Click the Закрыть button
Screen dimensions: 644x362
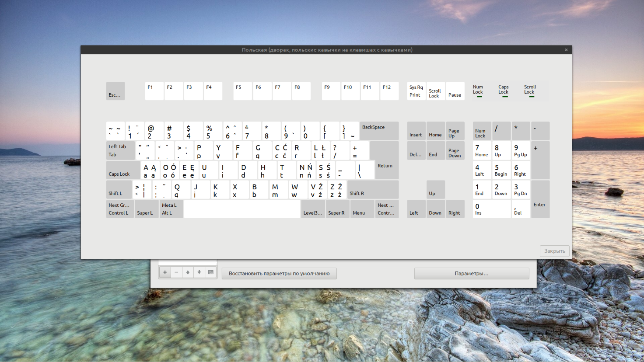pyautogui.click(x=555, y=251)
